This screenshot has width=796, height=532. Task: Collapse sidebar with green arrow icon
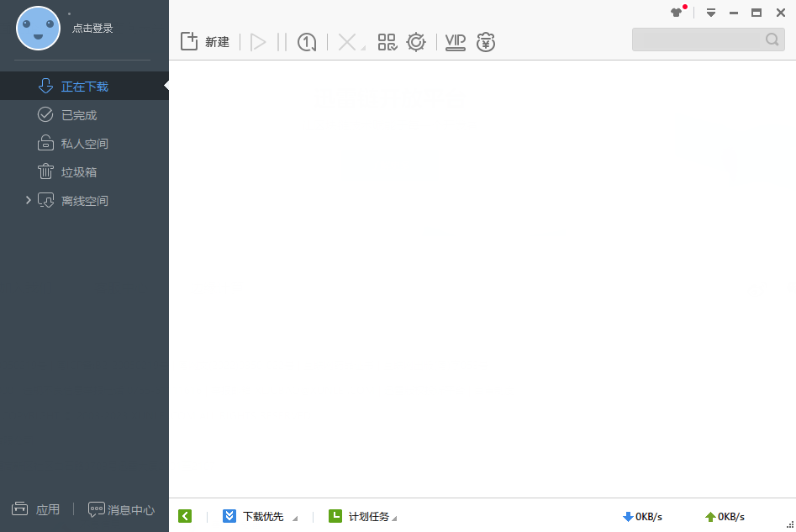[x=185, y=516]
